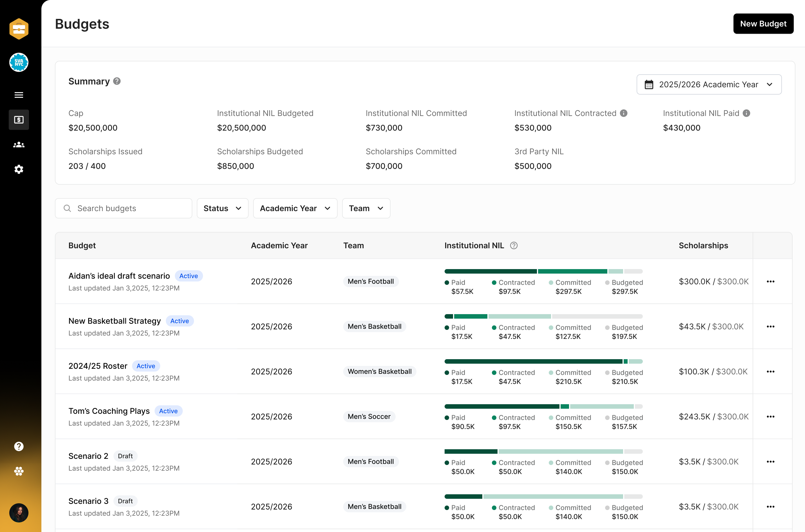Click the honeycomb community icon near the bottom
This screenshot has width=805, height=532.
(19, 471)
